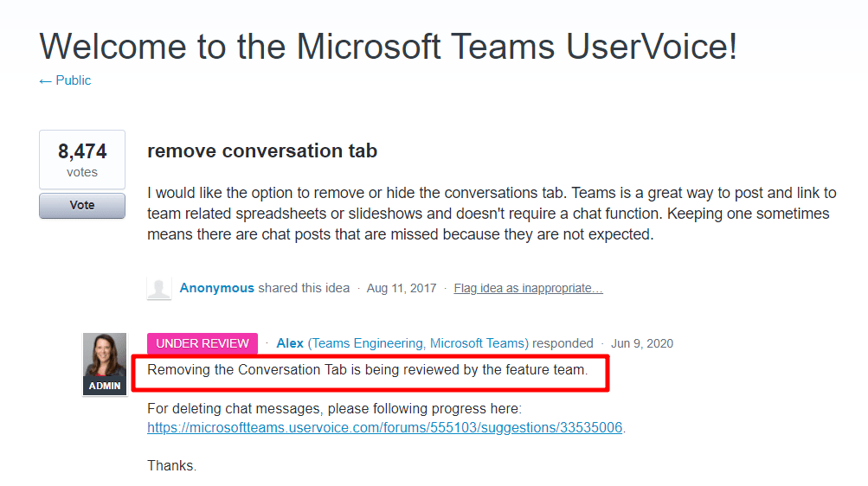The width and height of the screenshot is (868, 486).
Task: Click the 8,474 votes counter box
Action: pyautogui.click(x=82, y=159)
